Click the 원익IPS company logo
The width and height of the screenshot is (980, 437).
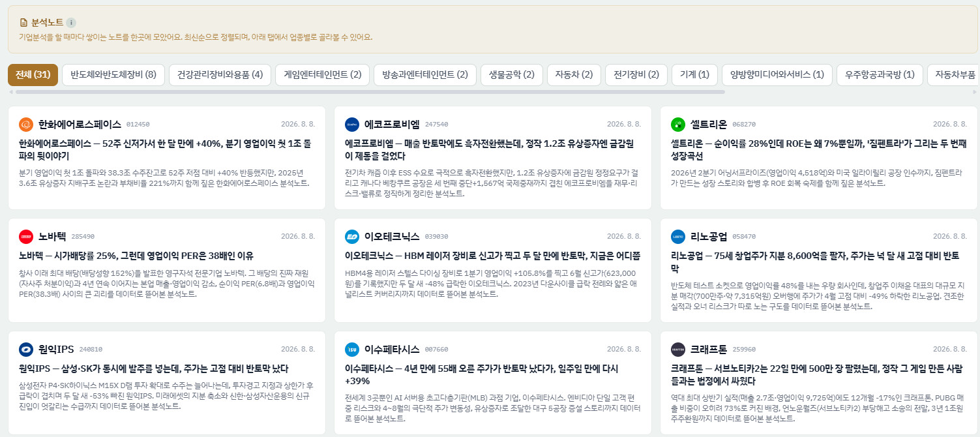coord(26,350)
